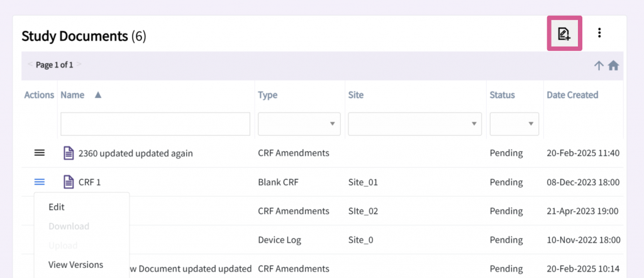Go to the next page arrow
644x278 pixels.
(x=79, y=65)
